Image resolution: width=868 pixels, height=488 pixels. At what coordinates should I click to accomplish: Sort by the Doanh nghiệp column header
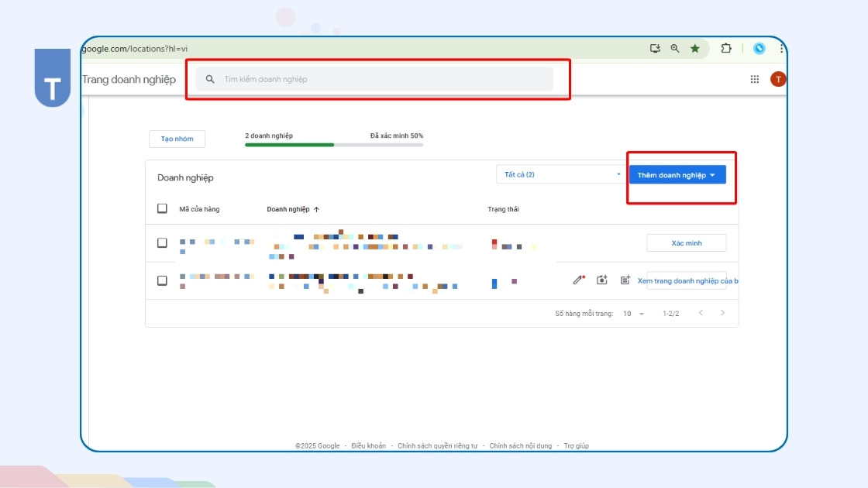[294, 208]
